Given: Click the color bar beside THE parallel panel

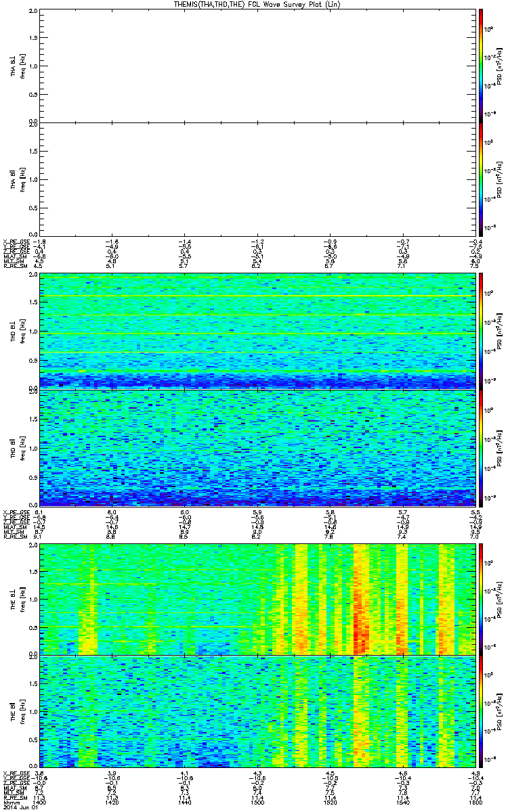Looking at the screenshot, I should [x=481, y=710].
